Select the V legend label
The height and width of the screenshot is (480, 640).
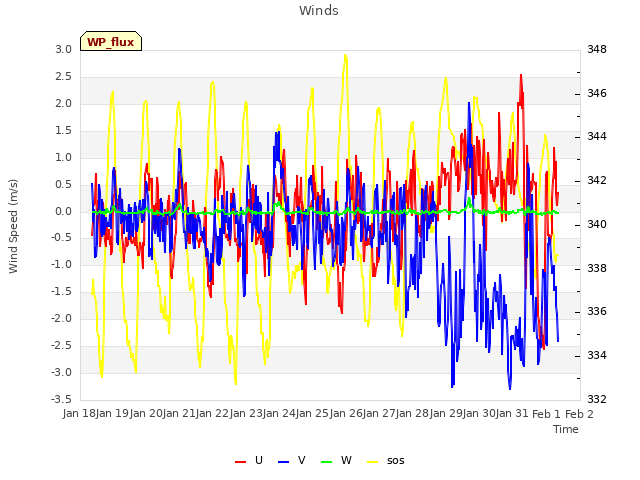point(302,460)
